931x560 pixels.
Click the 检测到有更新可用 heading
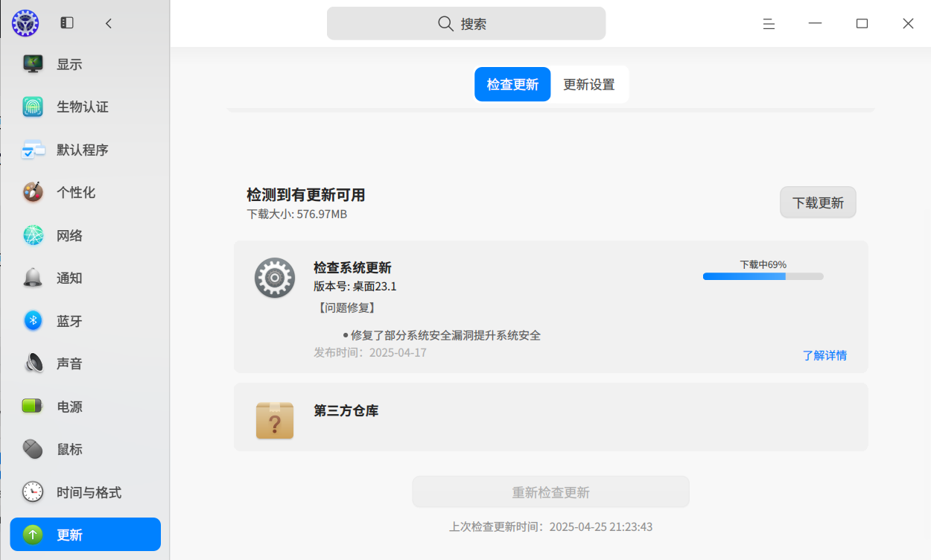306,195
